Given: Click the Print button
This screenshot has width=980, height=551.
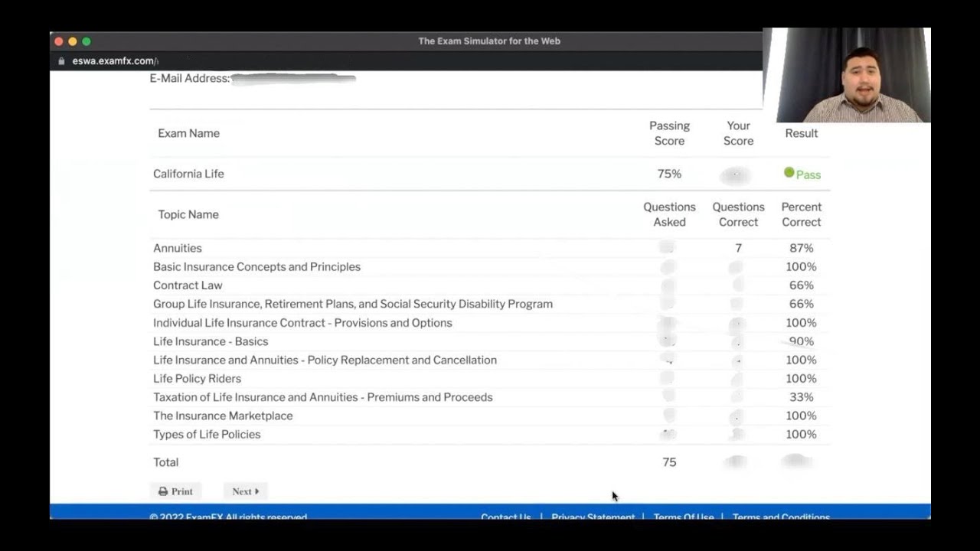Looking at the screenshot, I should (175, 491).
